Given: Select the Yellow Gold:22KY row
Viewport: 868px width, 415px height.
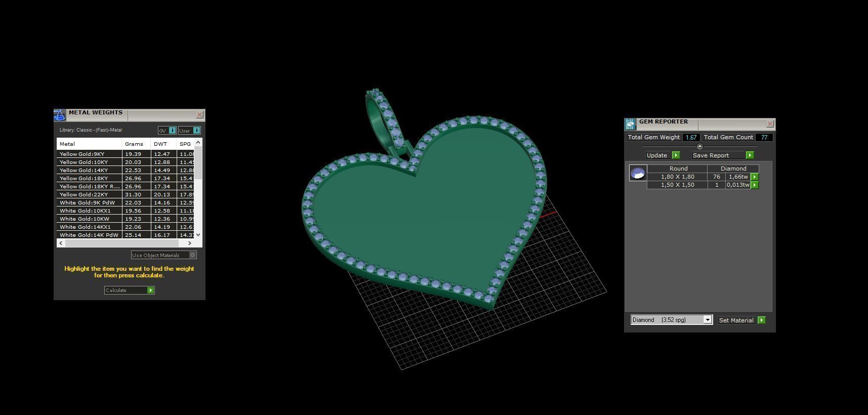Looking at the screenshot, I should (x=126, y=194).
